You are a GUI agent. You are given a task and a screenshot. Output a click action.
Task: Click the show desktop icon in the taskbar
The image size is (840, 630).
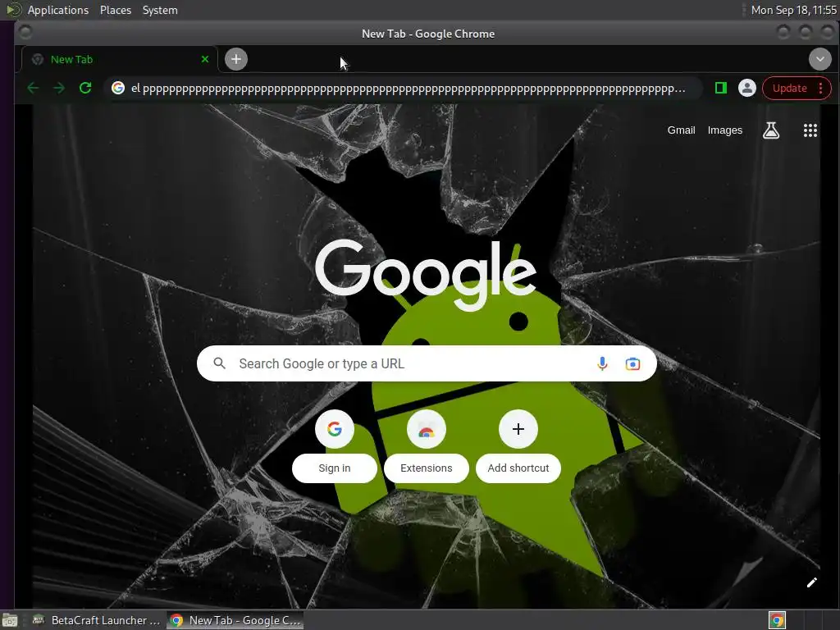click(x=10, y=620)
